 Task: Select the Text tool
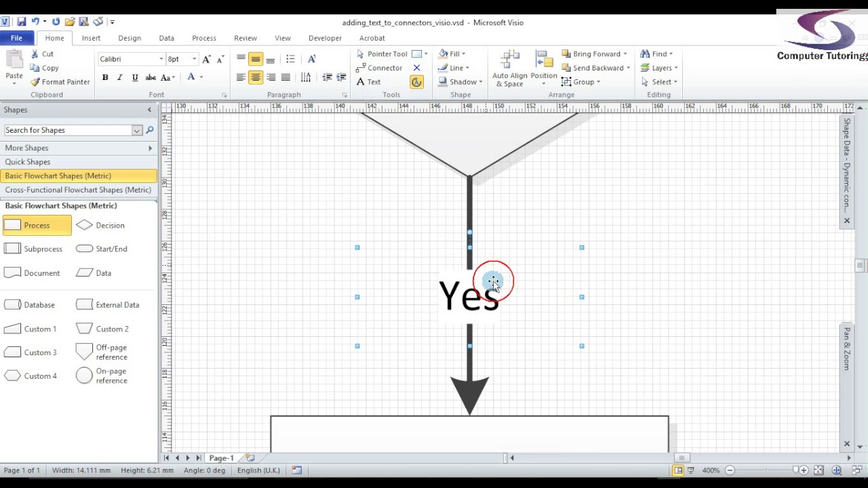(x=368, y=82)
